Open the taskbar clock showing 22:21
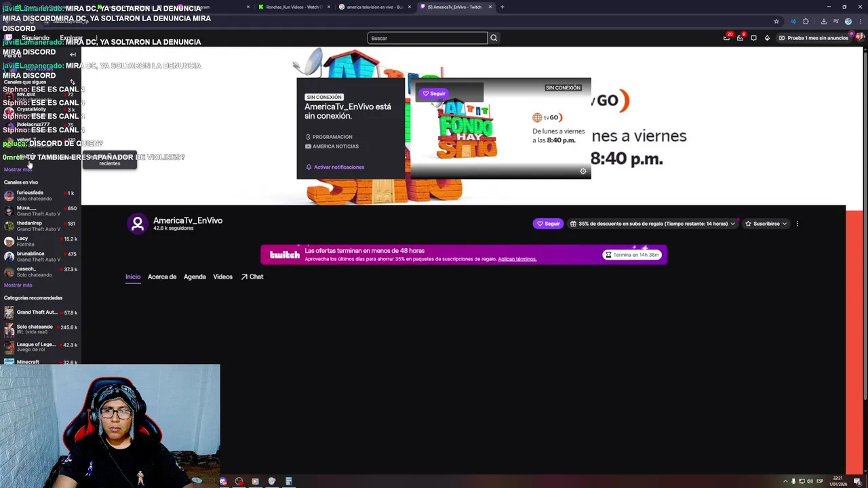Viewport: 868px width, 488px height. [x=838, y=481]
